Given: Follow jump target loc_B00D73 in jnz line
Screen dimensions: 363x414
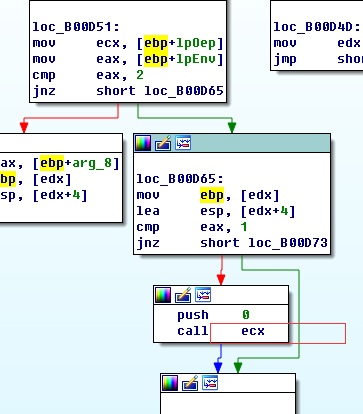Looking at the screenshot, I should [288, 243].
